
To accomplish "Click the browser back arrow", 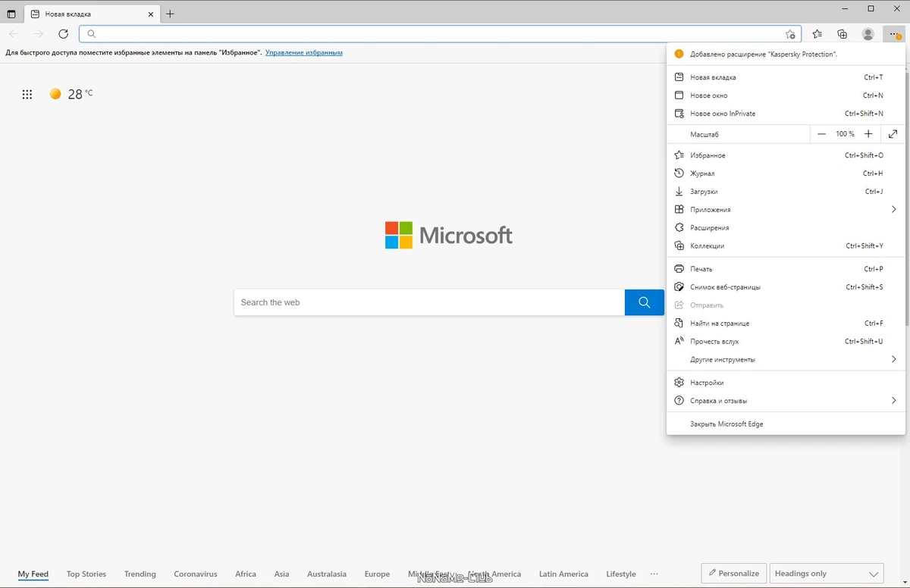I will (14, 33).
